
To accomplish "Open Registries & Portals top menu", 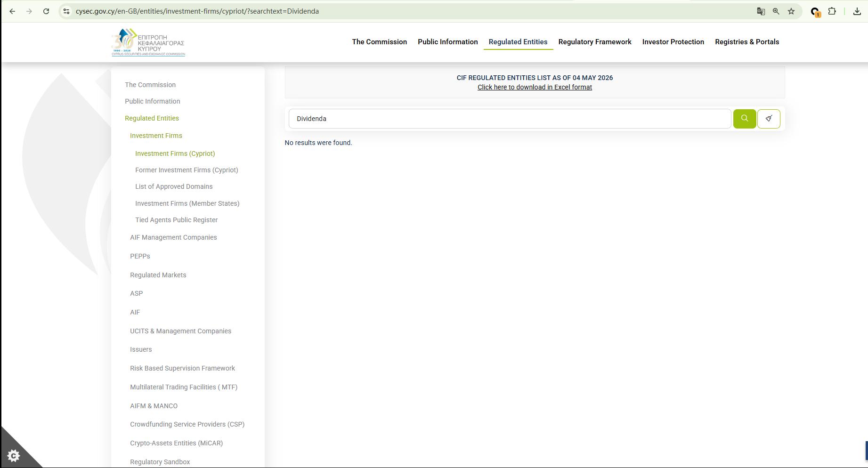I will [747, 42].
